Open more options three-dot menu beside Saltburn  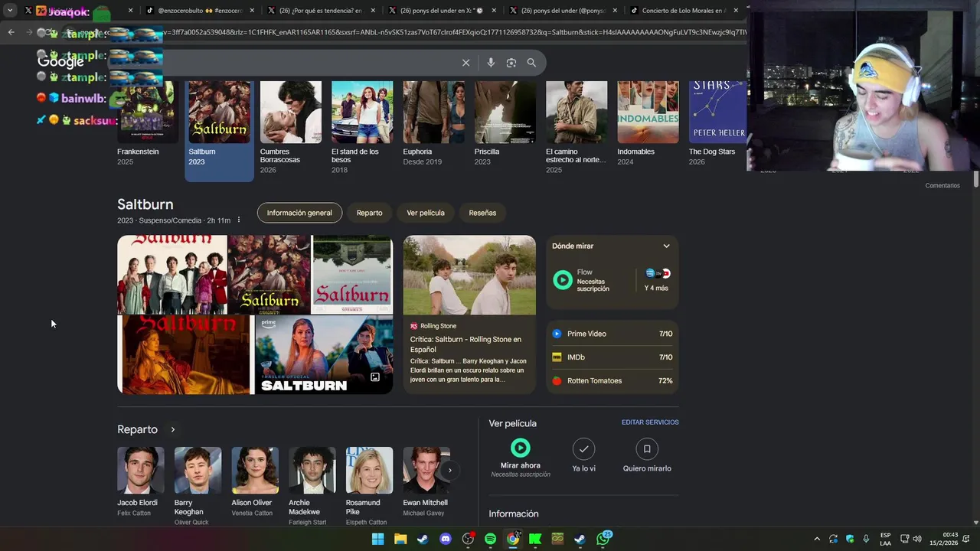click(x=239, y=220)
